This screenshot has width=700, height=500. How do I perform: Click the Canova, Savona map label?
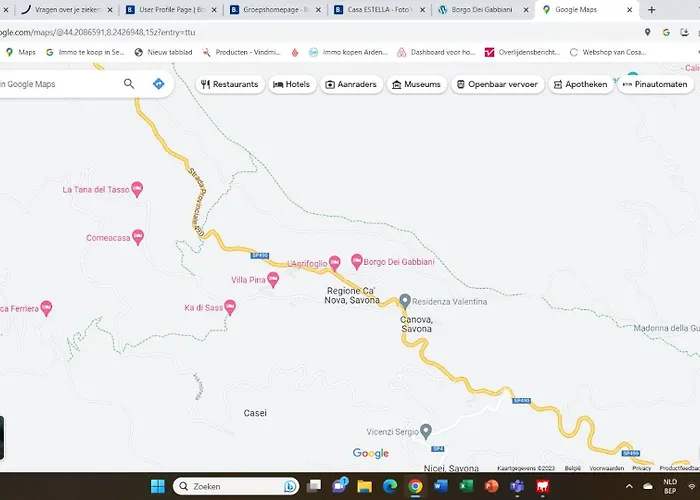416,324
